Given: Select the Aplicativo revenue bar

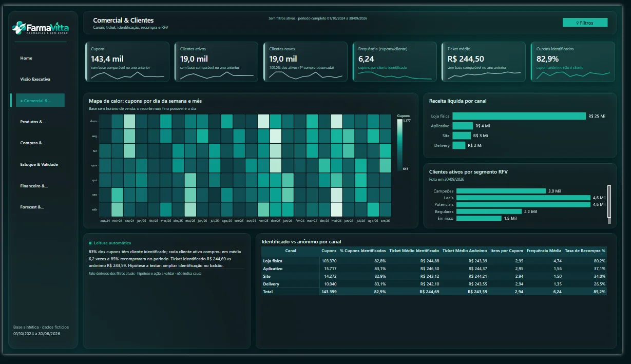Looking at the screenshot, I should pos(463,126).
